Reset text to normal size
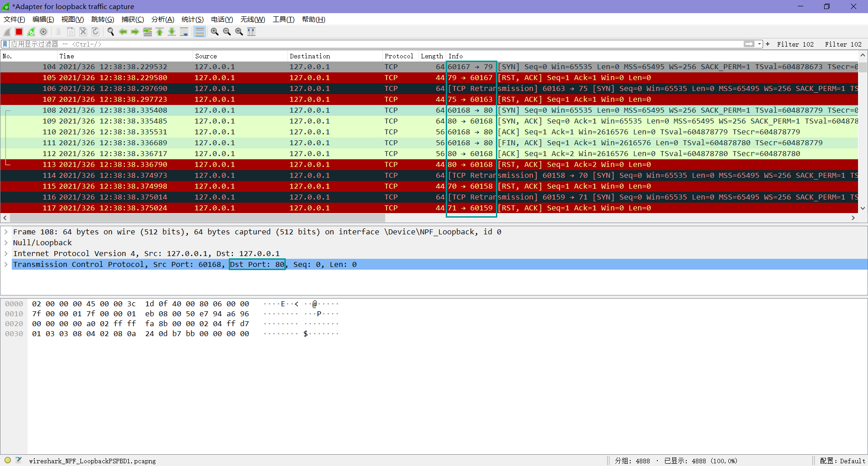 [x=239, y=32]
